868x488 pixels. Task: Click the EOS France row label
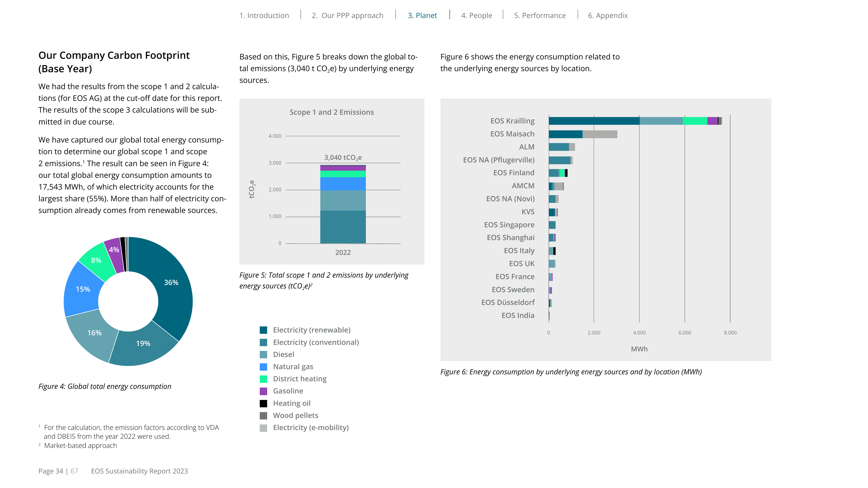tap(515, 277)
